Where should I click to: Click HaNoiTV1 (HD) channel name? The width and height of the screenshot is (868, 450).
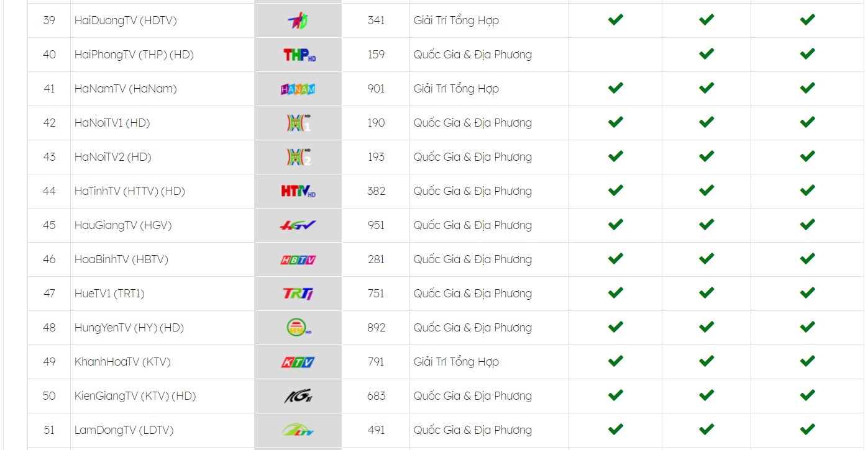[x=112, y=123]
